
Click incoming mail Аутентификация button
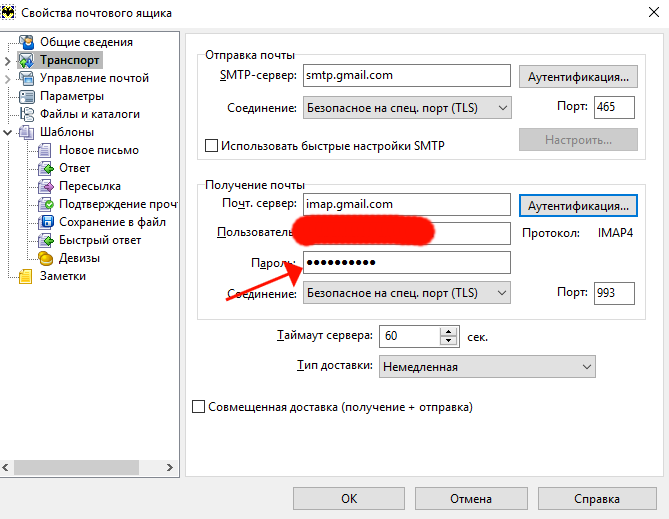pyautogui.click(x=578, y=206)
